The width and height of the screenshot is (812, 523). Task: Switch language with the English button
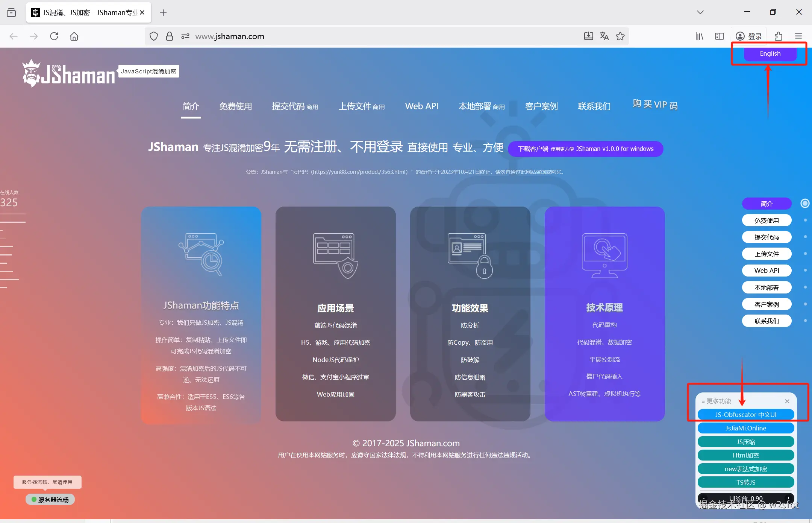(x=770, y=53)
